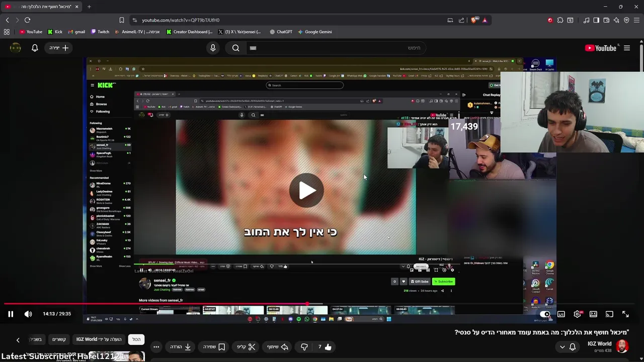
Task: Like the video thumbs-up button
Action: [324, 347]
